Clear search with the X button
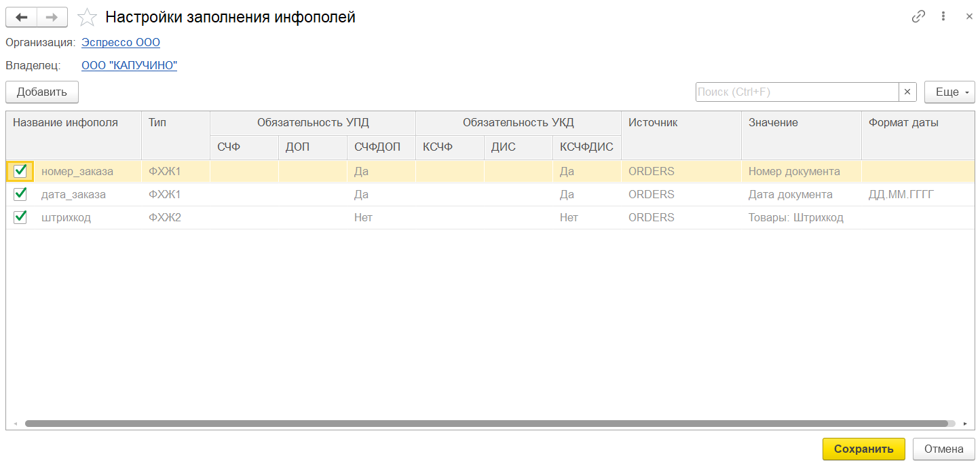Viewport: 980px width, 467px height. (908, 92)
